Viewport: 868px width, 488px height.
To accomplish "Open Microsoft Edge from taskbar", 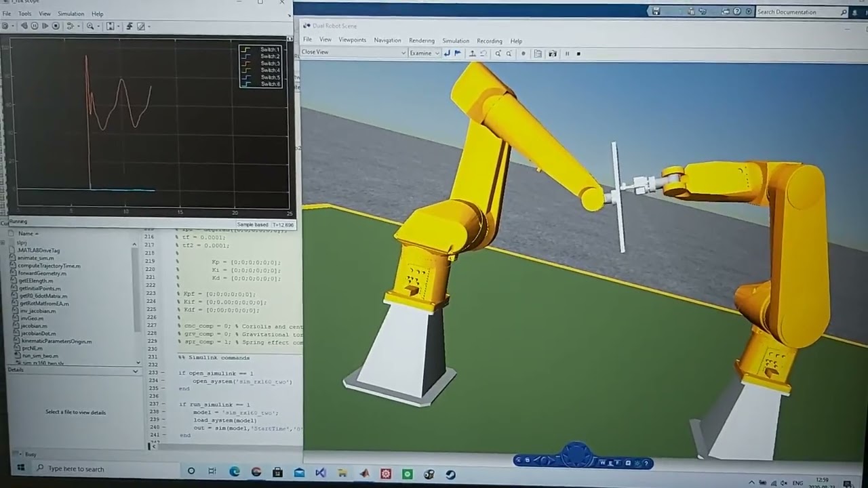I will tap(235, 472).
